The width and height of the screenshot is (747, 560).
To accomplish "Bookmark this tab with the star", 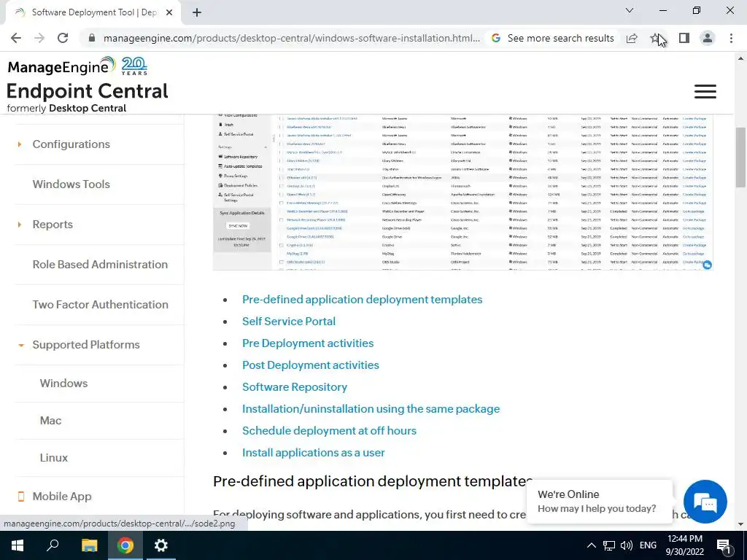I will coord(655,38).
